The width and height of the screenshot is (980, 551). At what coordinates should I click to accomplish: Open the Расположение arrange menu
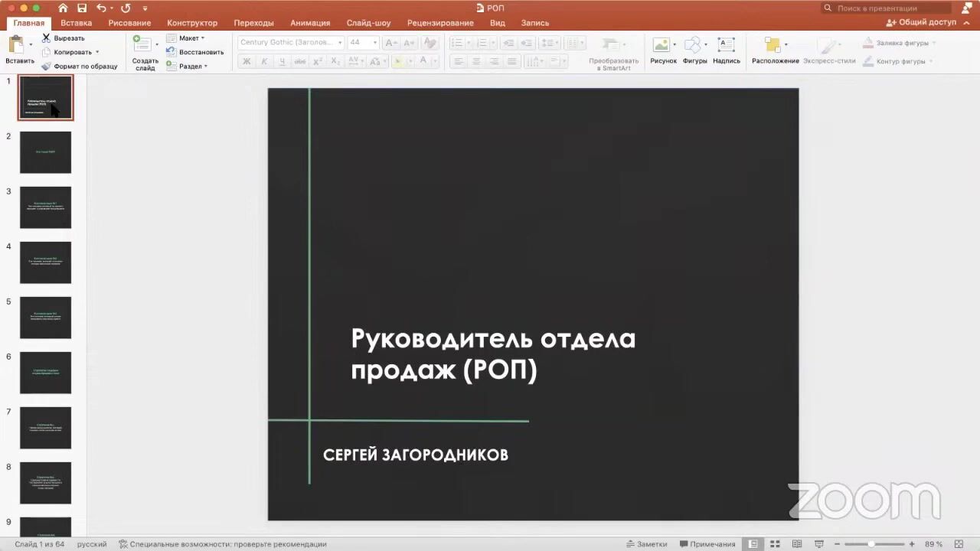pyautogui.click(x=775, y=51)
